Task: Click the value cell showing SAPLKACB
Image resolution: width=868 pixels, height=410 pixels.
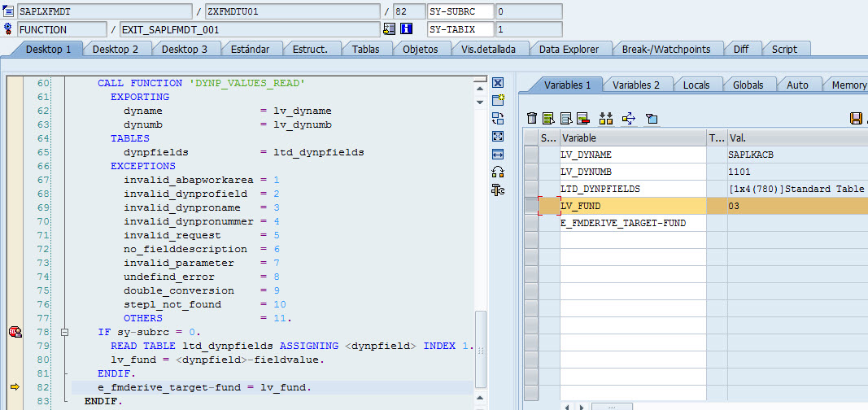Action: 798,155
